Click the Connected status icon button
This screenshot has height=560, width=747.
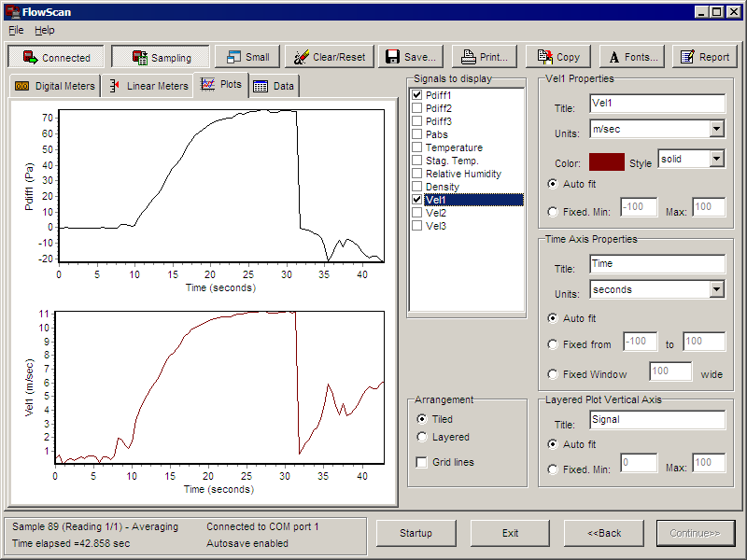[x=57, y=57]
